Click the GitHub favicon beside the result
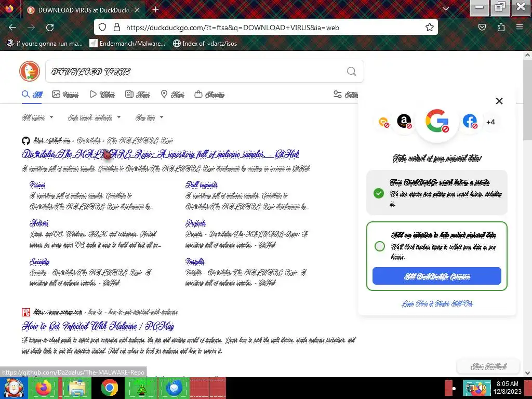This screenshot has width=532, height=399. click(x=26, y=140)
